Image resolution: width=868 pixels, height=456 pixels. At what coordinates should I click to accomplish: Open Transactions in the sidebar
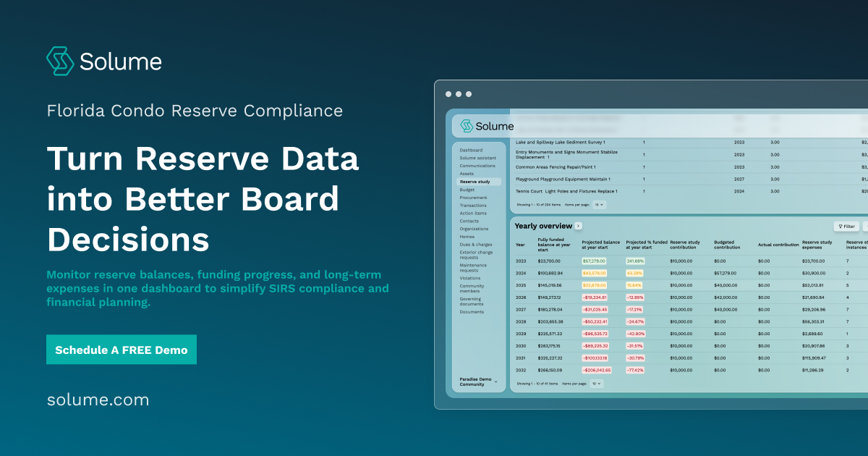tap(473, 206)
